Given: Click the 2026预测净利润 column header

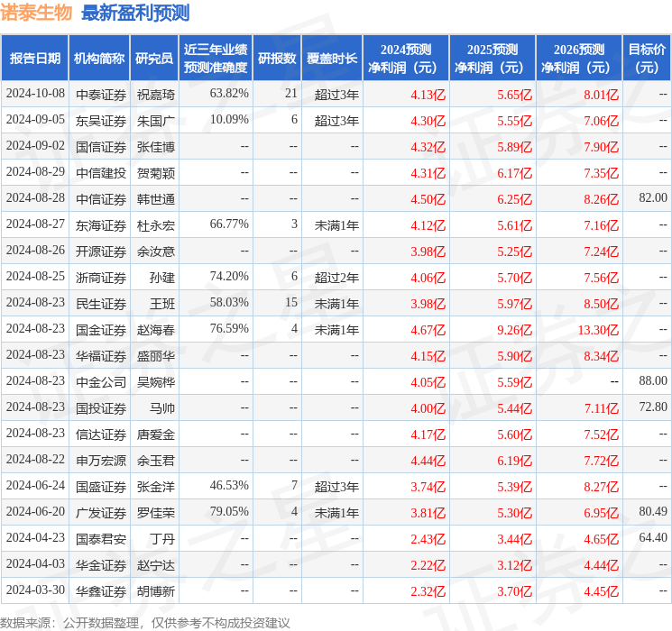Looking at the screenshot, I should [x=579, y=59].
